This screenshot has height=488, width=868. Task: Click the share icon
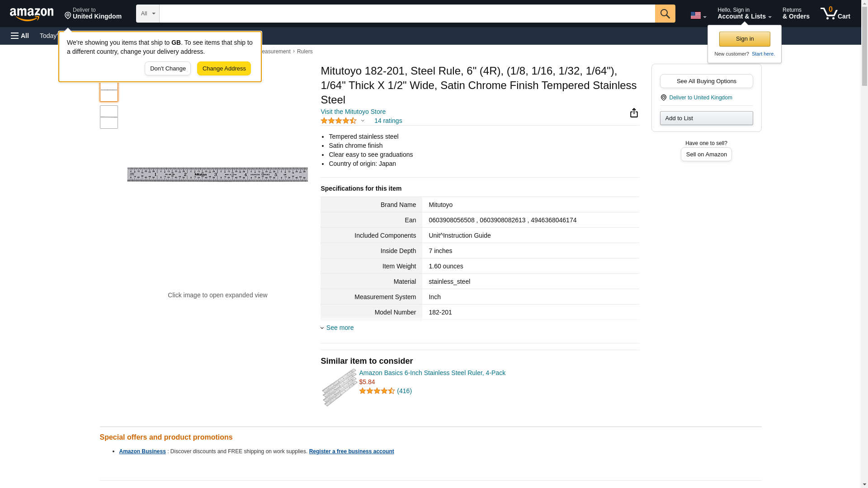634,113
